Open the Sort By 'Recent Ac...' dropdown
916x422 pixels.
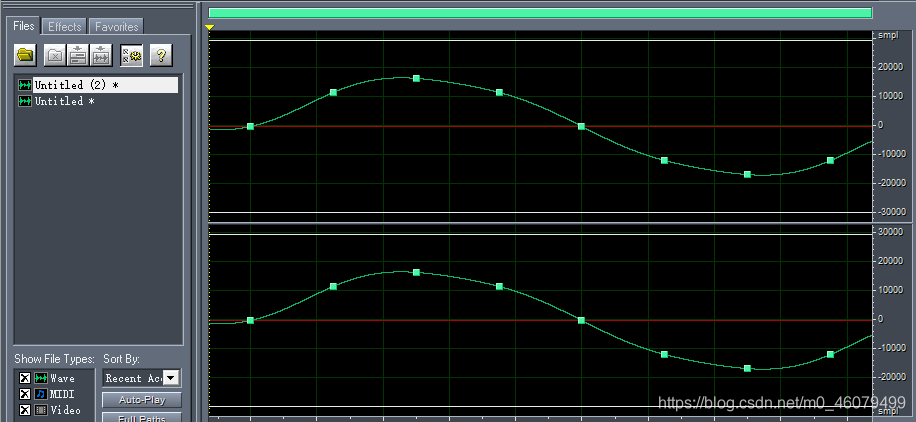click(171, 378)
